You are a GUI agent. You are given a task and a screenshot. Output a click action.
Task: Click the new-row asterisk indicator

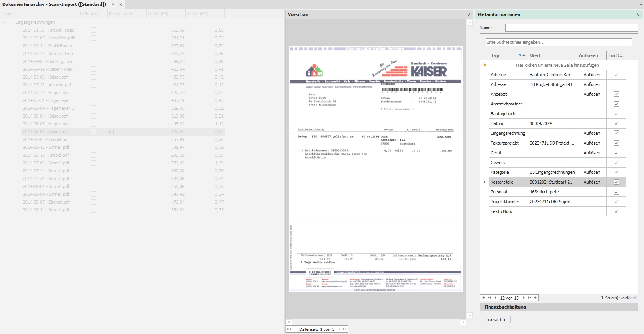[485, 65]
